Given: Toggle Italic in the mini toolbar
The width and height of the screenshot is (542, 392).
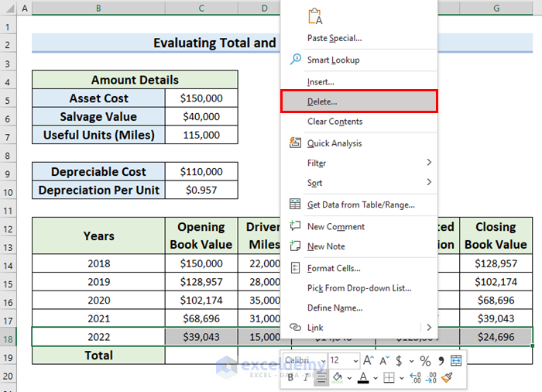Looking at the screenshot, I should point(305,378).
